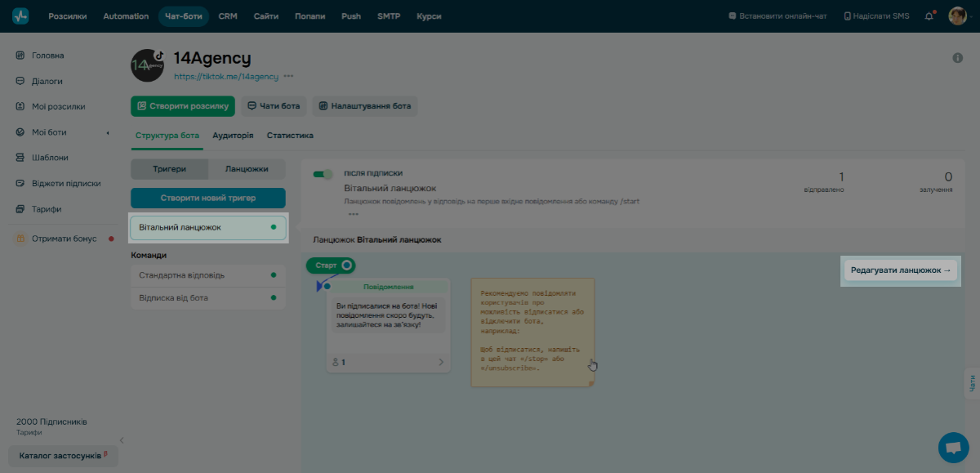Open the CRM section

click(228, 16)
